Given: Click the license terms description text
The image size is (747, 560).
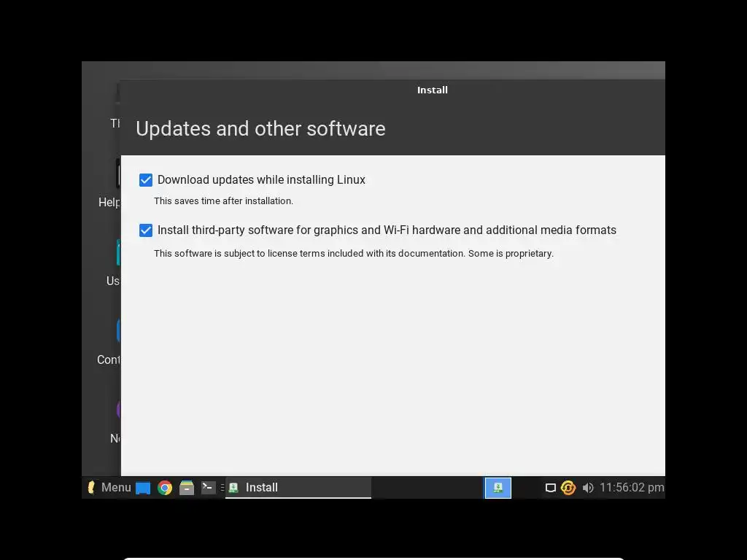Looking at the screenshot, I should click(354, 253).
